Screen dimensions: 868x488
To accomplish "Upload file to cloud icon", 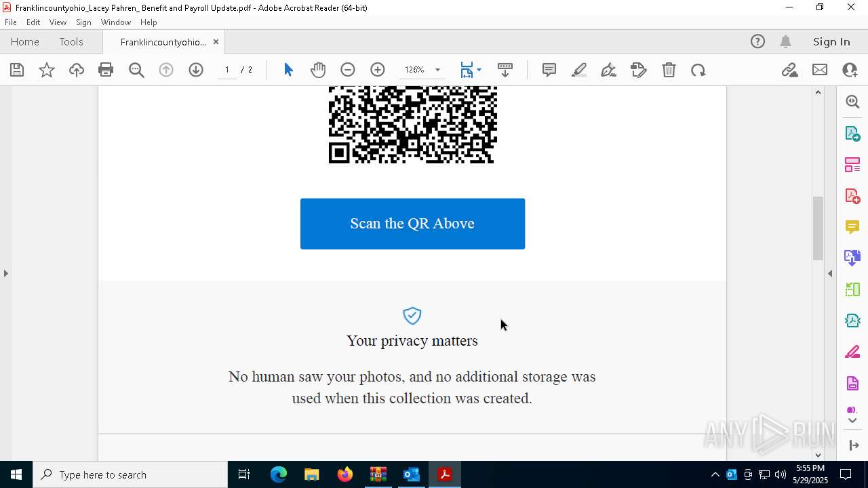I will [77, 70].
